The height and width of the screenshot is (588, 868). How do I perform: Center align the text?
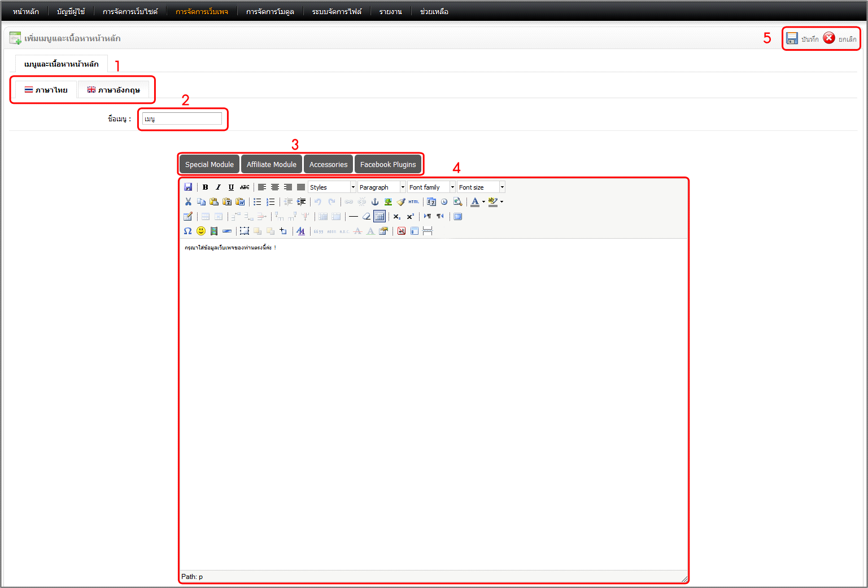point(275,187)
